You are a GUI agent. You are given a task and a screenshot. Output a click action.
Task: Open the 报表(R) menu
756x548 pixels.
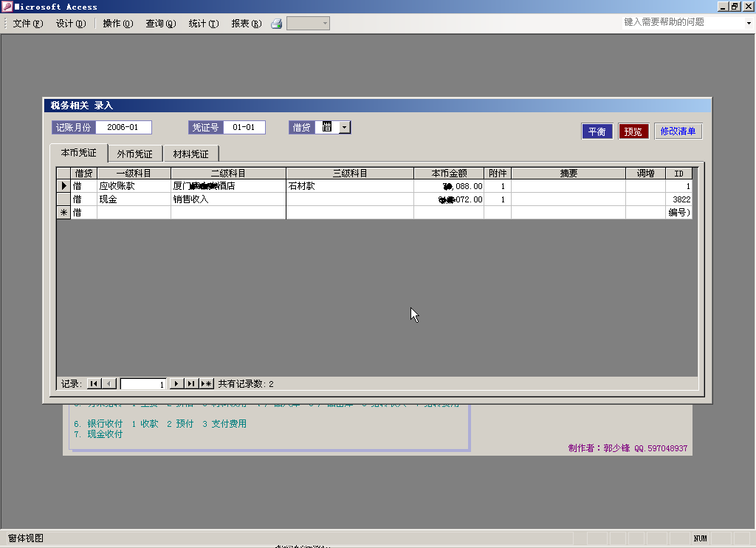246,24
